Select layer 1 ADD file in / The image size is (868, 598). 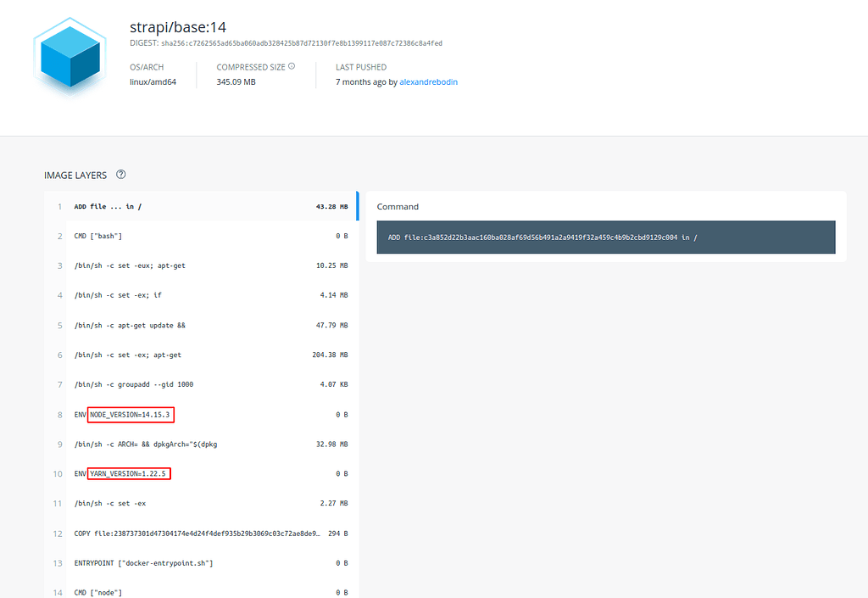(x=203, y=206)
